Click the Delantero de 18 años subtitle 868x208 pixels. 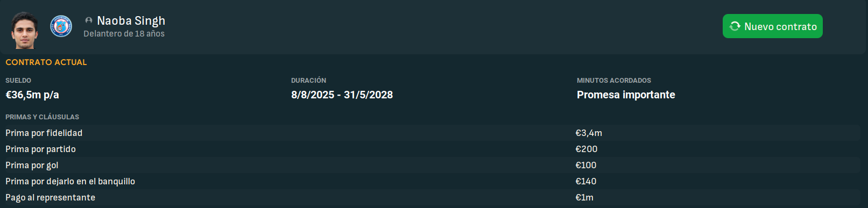[x=124, y=33]
